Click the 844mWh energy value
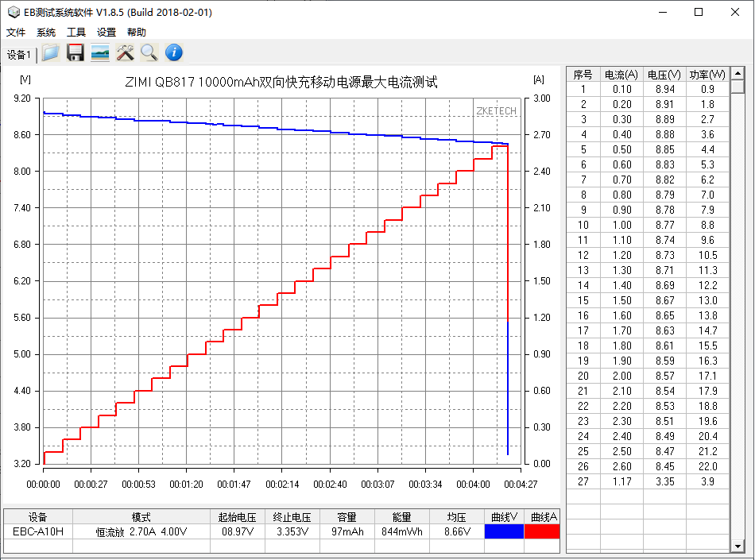755x560 pixels. (x=401, y=531)
